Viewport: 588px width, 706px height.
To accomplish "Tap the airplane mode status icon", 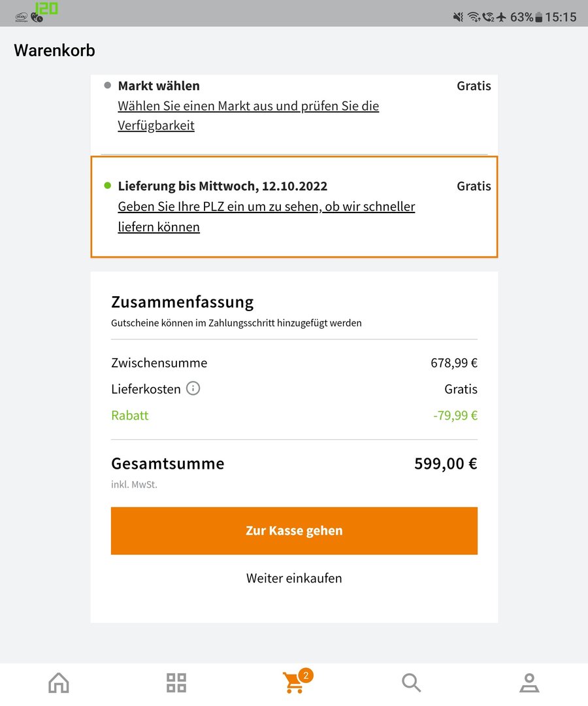I will coord(501,17).
